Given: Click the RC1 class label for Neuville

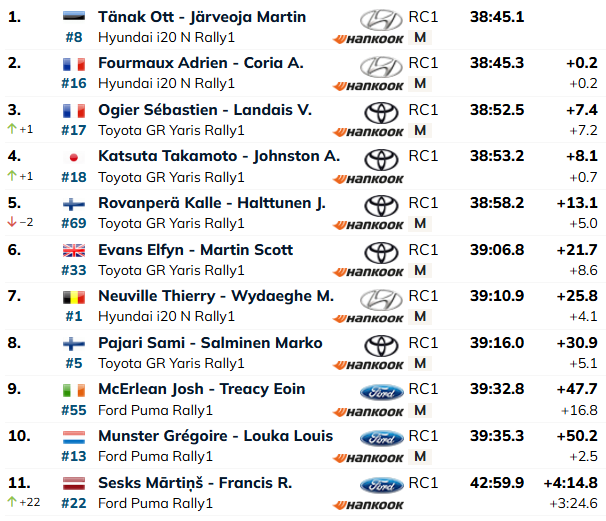Looking at the screenshot, I should tap(423, 296).
